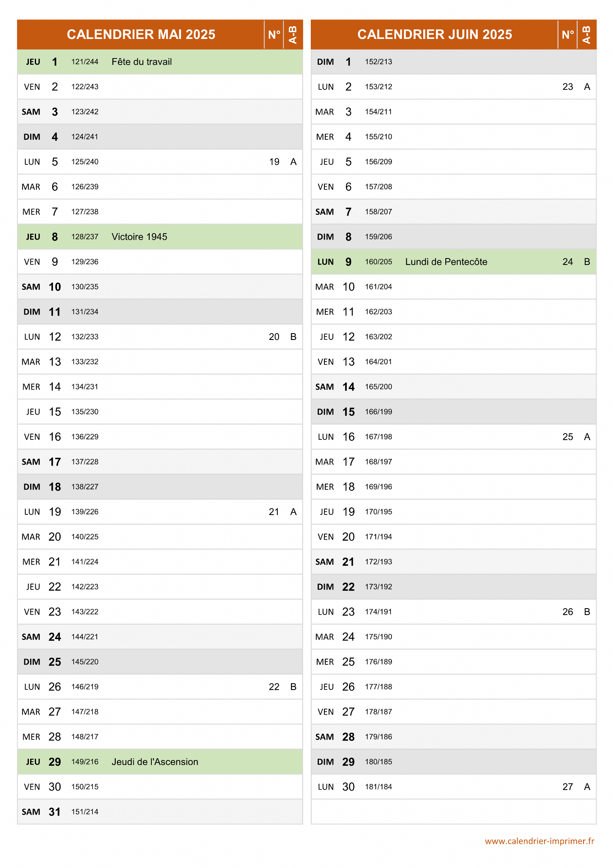614x868 pixels.
Task: Select DIM 25 row in May
Action: [x=160, y=662]
